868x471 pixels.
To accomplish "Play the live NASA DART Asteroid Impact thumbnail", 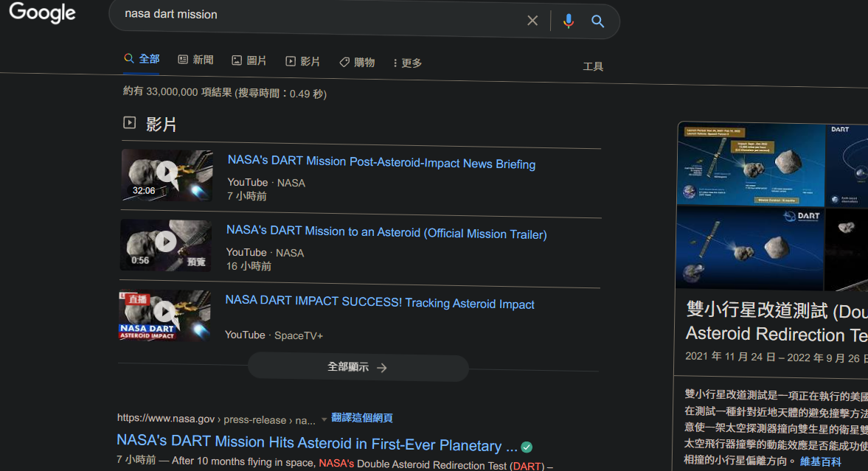I will tap(164, 315).
